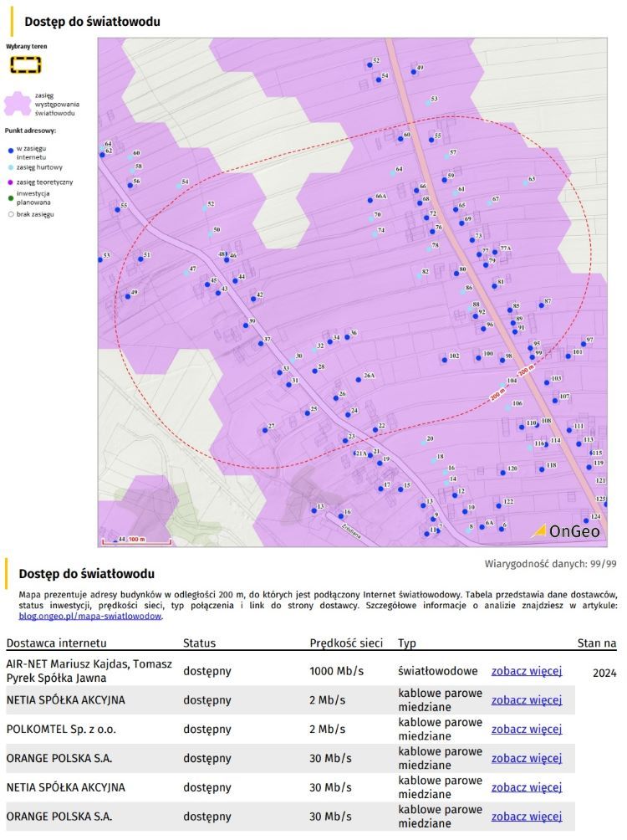
Task: Click the dashed 'Wybrany teren' legend icon
Action: (x=26, y=65)
